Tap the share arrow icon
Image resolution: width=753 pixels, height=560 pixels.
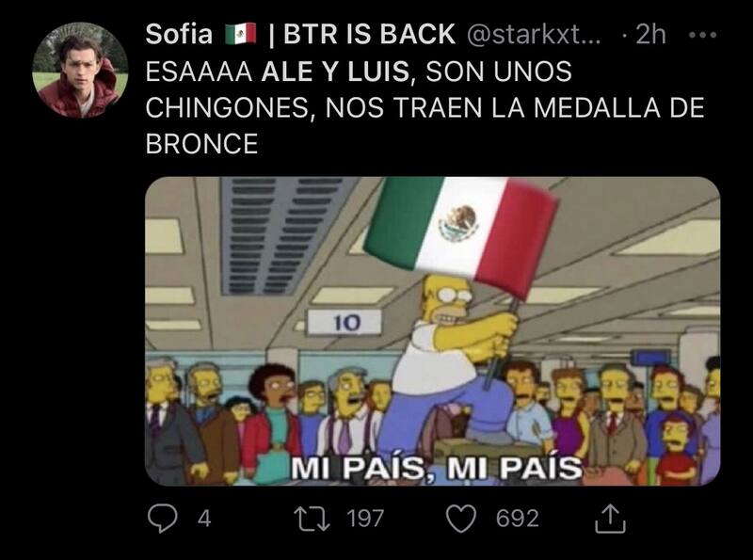[610, 519]
